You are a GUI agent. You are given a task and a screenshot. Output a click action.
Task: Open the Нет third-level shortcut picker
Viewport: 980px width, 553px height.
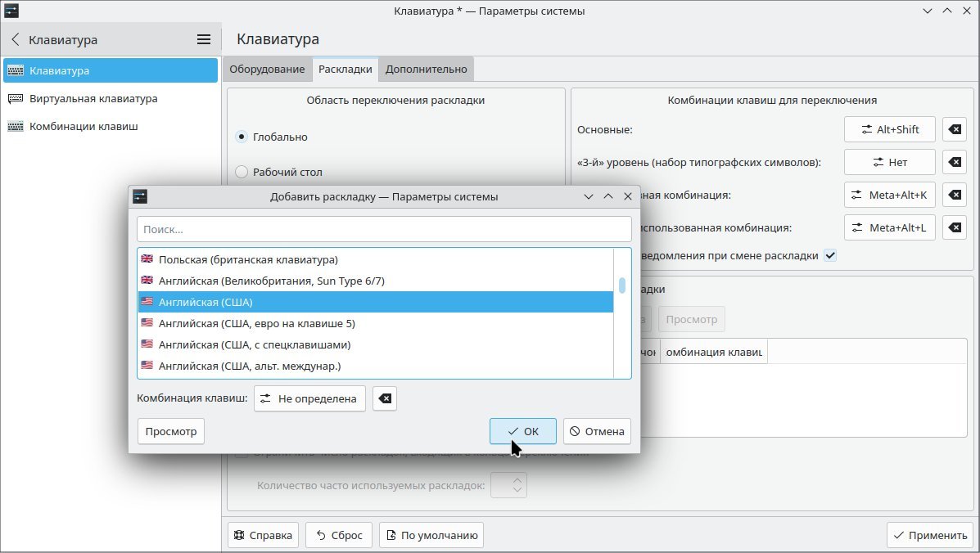point(889,162)
